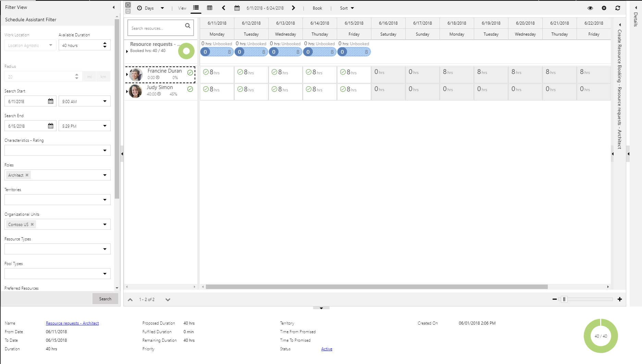The width and height of the screenshot is (642, 364).
Task: Open schedule board settings gear
Action: click(604, 8)
